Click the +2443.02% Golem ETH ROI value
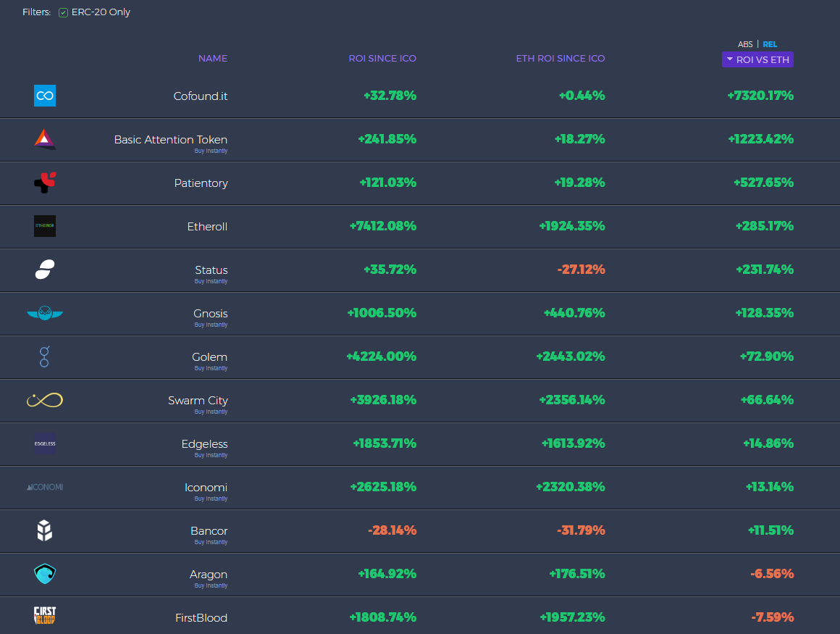 pos(571,356)
